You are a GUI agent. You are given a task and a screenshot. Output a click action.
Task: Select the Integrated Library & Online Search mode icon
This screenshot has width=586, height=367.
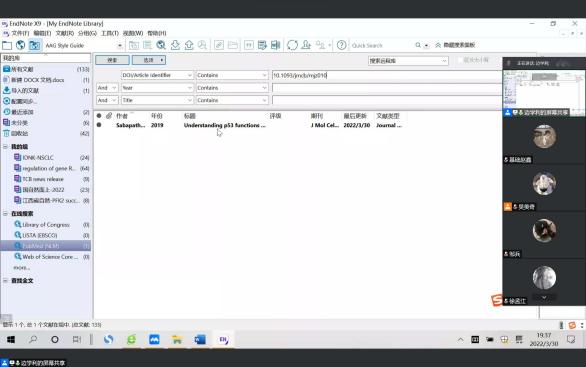(34, 45)
